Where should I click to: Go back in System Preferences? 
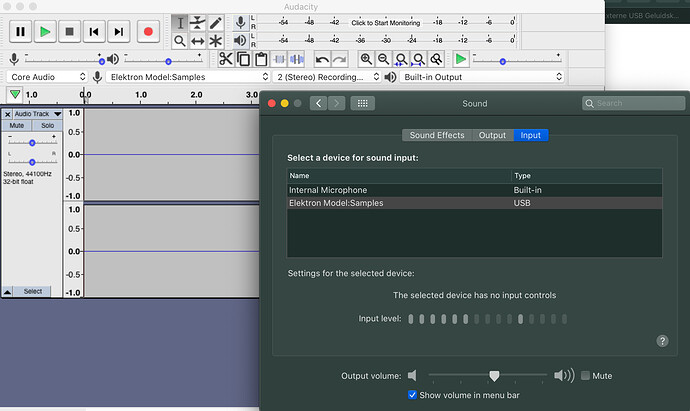(x=318, y=103)
